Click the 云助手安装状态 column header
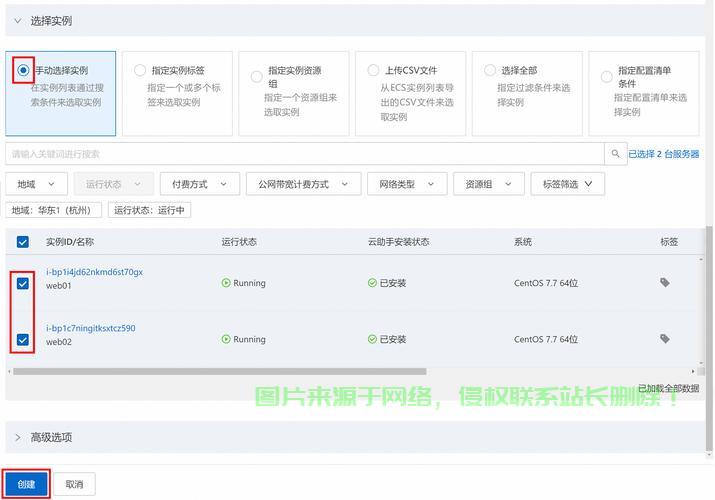 click(x=399, y=242)
